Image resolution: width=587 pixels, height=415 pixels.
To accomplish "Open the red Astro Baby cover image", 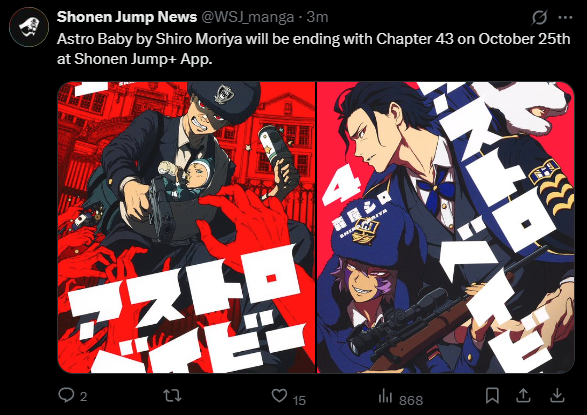I will coord(186,227).
